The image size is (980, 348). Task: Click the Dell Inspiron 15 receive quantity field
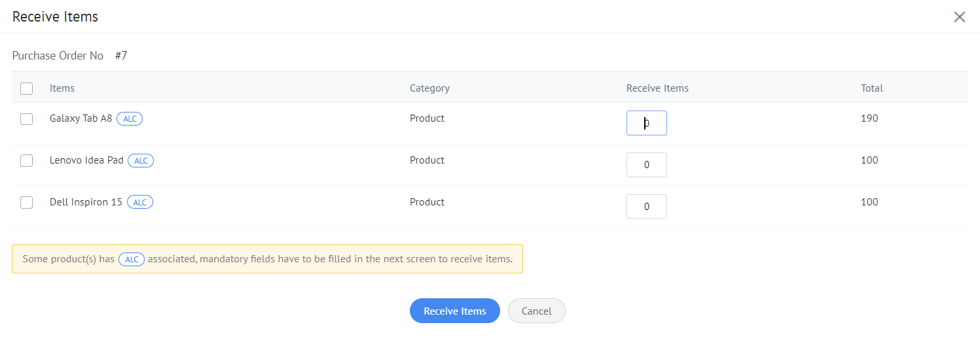[646, 207]
